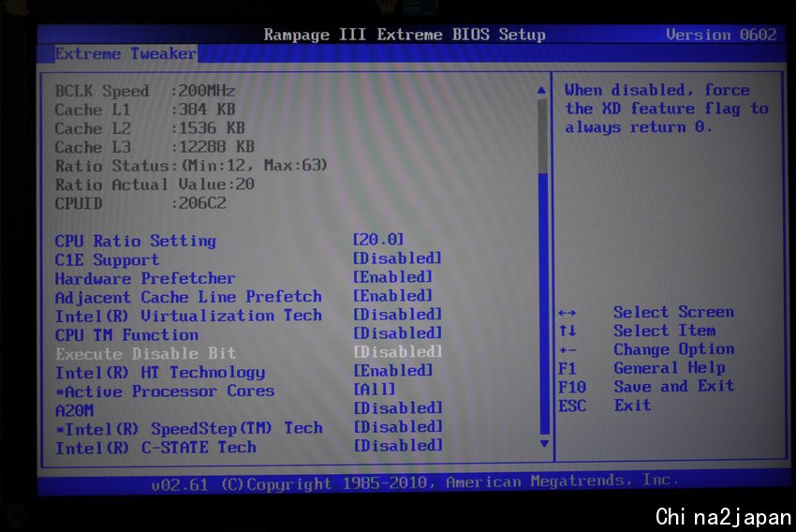This screenshot has width=796, height=532.
Task: Select Hardware Prefetcher setting
Action: click(x=144, y=279)
